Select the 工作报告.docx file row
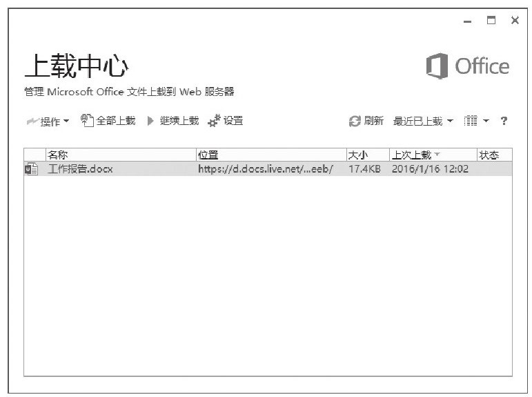This screenshot has width=532, height=397. pyautogui.click(x=268, y=168)
